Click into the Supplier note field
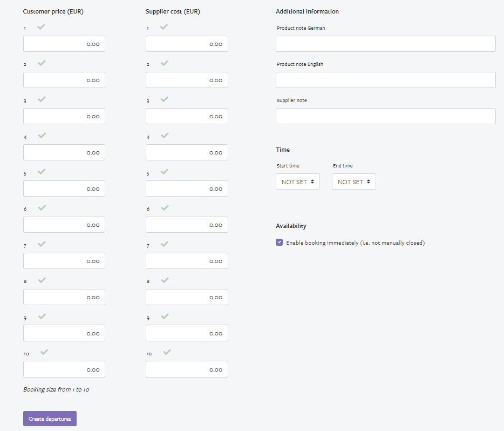Image resolution: width=504 pixels, height=431 pixels. tap(385, 116)
